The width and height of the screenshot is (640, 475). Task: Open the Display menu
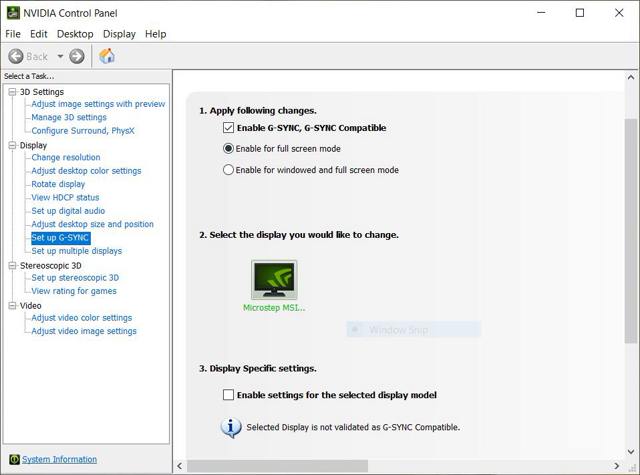click(119, 34)
